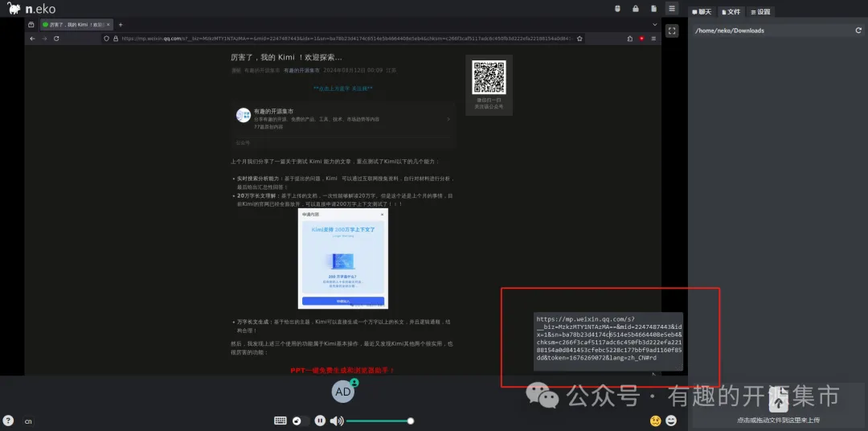Click the account avatar in the card

tap(243, 115)
